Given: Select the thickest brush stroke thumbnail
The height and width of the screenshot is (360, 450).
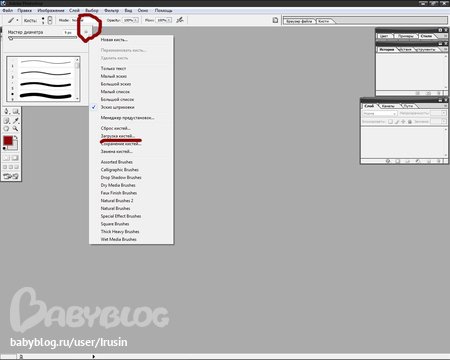Looking at the screenshot, I should [x=46, y=96].
